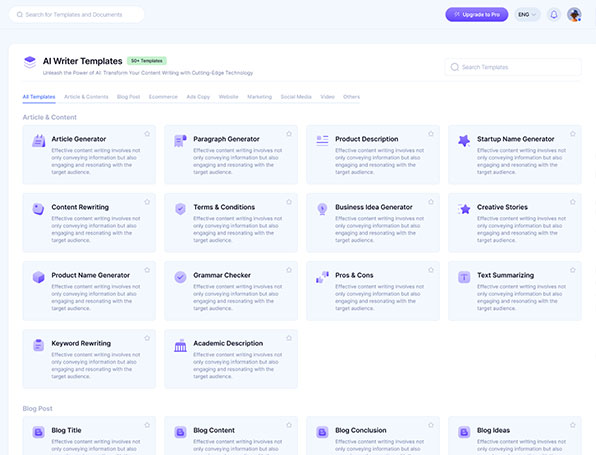The height and width of the screenshot is (455, 596).
Task: Click the notification bell icon
Action: coord(554,14)
